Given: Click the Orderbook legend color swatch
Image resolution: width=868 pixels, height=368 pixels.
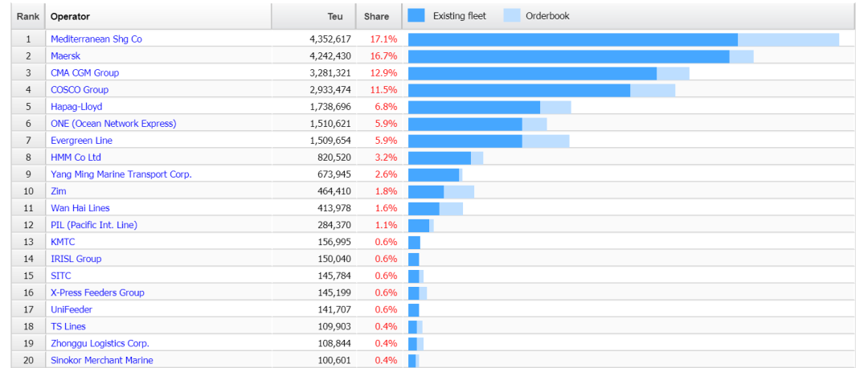Looking at the screenshot, I should click(x=512, y=15).
